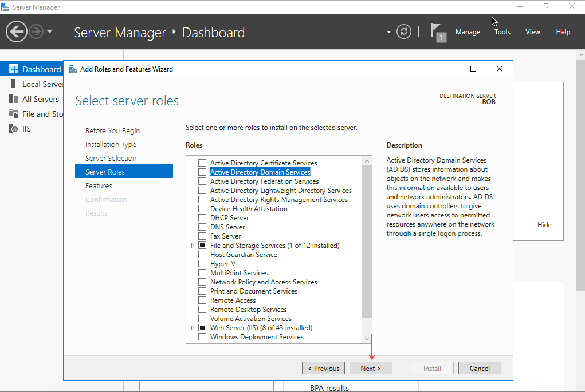
Task: Click Cancel in the wizard
Action: click(480, 368)
